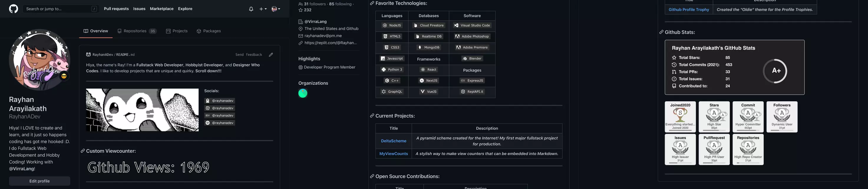Open the DeltaScheme project link
Screen dimensions: 868x189
(394, 141)
